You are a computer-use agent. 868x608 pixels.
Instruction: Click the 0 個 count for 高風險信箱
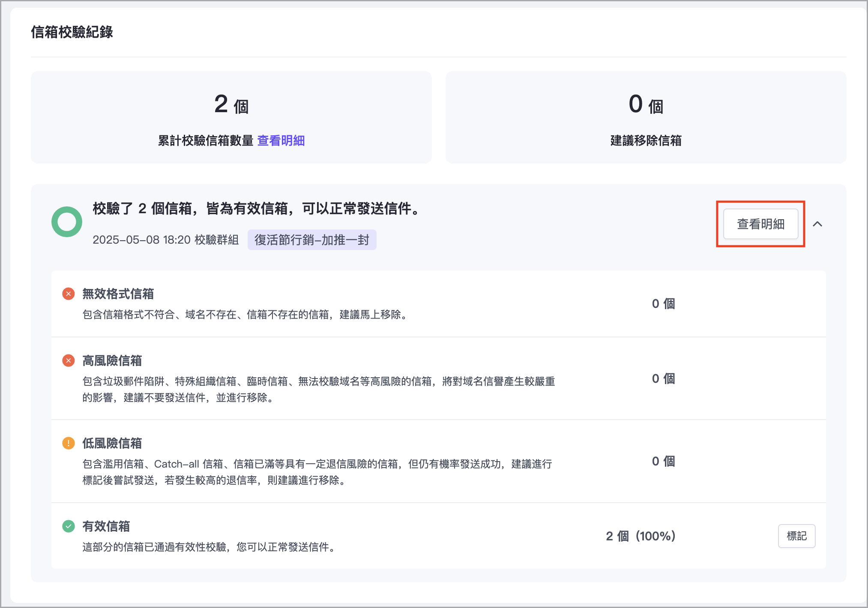click(663, 379)
